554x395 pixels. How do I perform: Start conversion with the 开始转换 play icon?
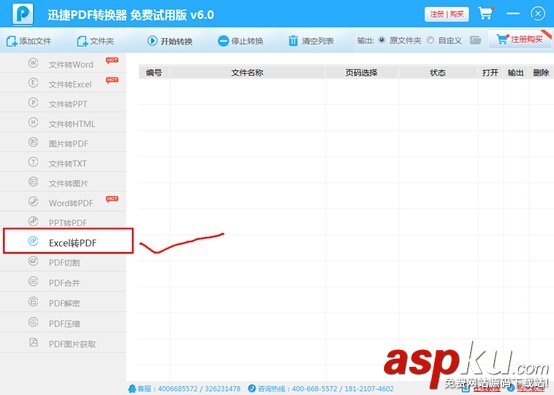152,41
